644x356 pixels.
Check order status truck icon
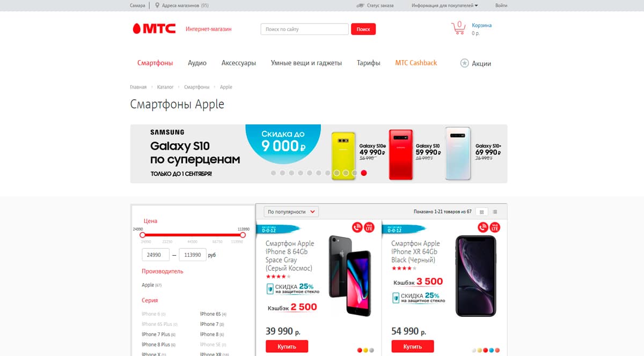[361, 5]
